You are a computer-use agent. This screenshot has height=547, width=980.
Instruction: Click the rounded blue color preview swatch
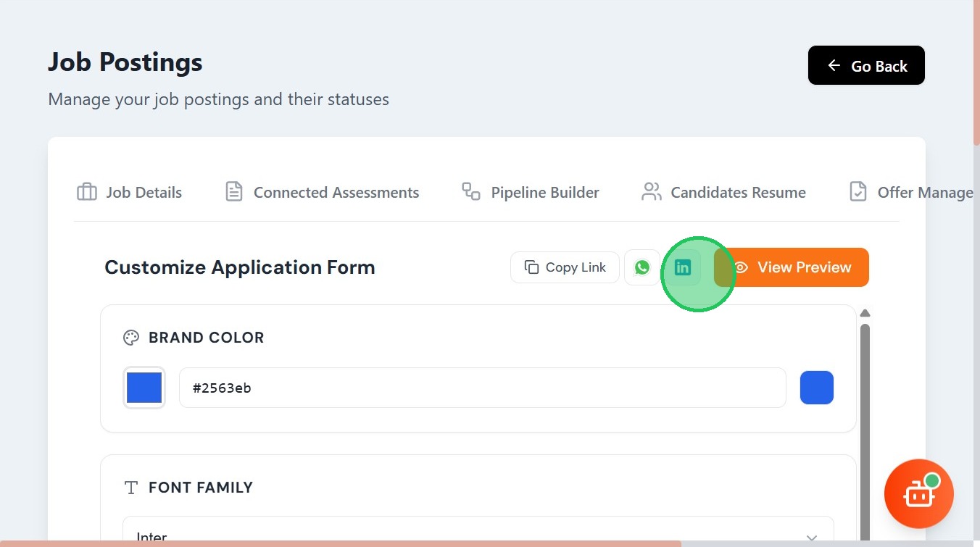click(816, 388)
